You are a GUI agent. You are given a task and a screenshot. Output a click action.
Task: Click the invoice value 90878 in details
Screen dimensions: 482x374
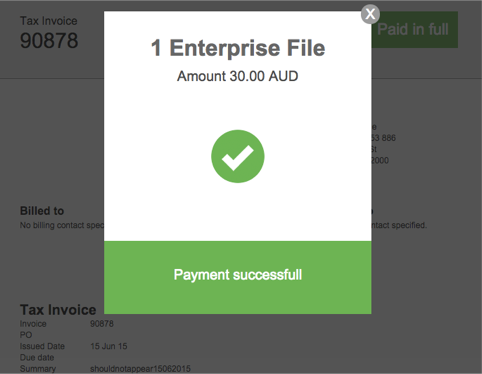pyautogui.click(x=102, y=324)
